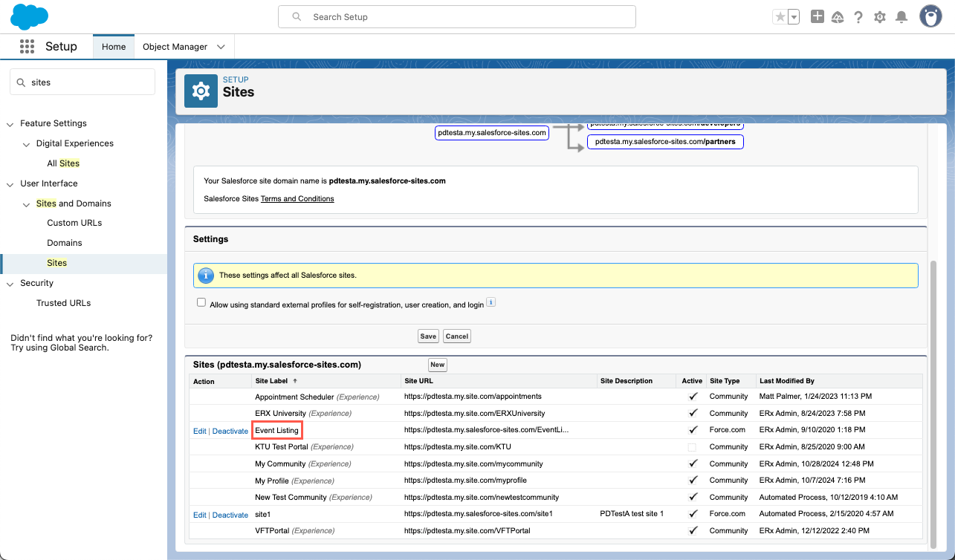The width and height of the screenshot is (955, 560).
Task: Collapse the Security tree section
Action: (10, 283)
